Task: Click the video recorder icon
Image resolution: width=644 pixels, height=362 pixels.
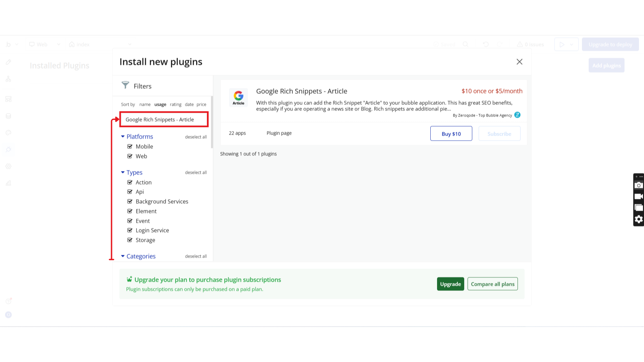Action: (x=639, y=197)
